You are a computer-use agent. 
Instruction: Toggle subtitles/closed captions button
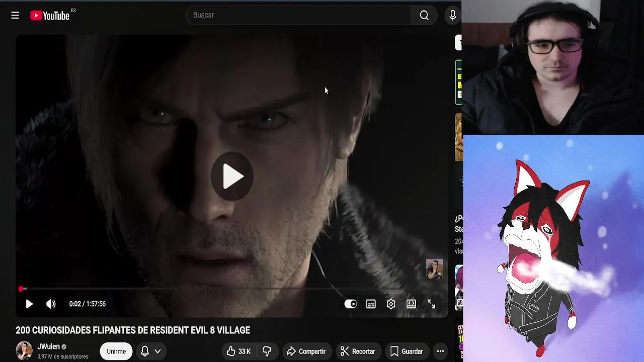point(371,304)
